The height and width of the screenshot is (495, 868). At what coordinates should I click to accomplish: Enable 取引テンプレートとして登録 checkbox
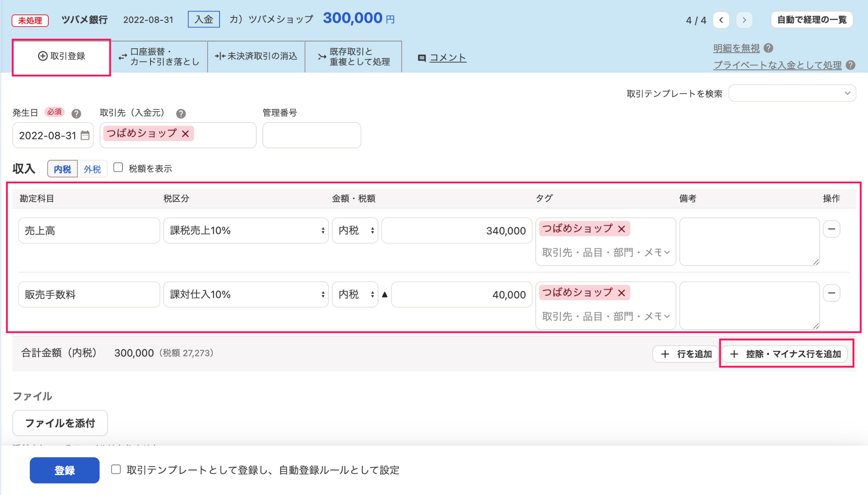click(116, 469)
